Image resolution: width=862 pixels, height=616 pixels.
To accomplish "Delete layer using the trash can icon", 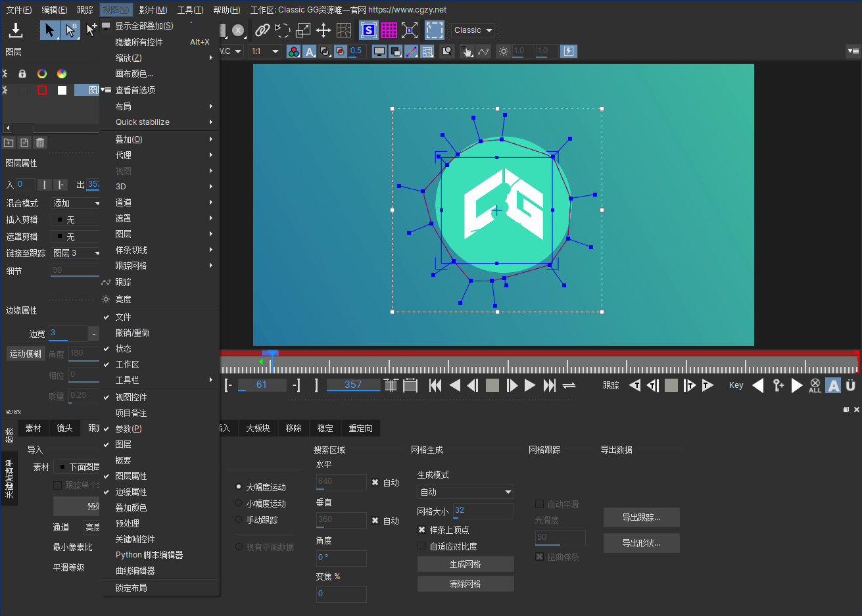I will (x=40, y=143).
